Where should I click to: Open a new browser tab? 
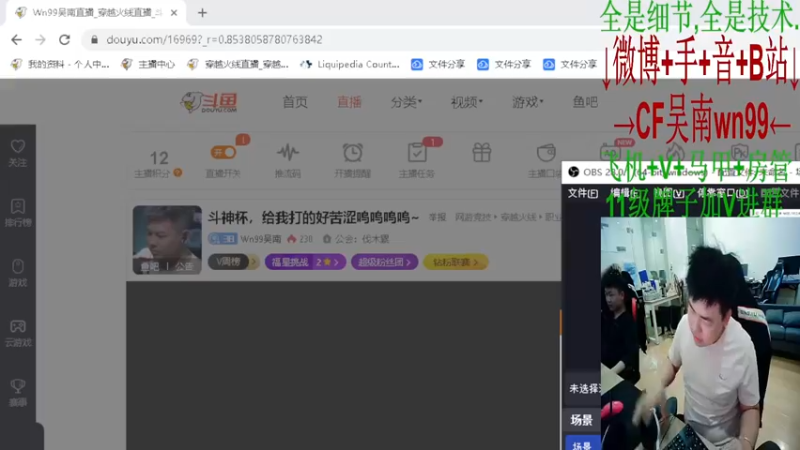(202, 13)
